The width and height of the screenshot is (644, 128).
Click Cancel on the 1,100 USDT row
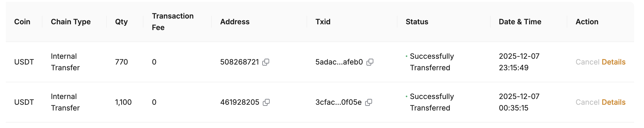point(587,102)
